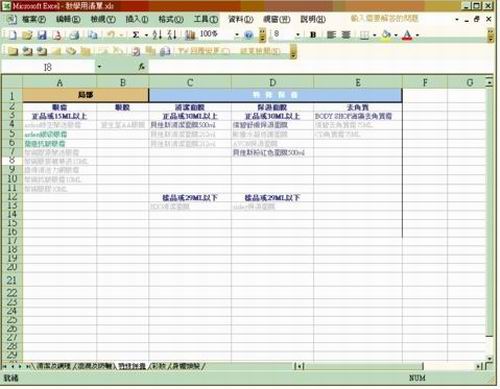The width and height of the screenshot is (500, 389).
Task: Apply the red font color A
Action: [407, 35]
